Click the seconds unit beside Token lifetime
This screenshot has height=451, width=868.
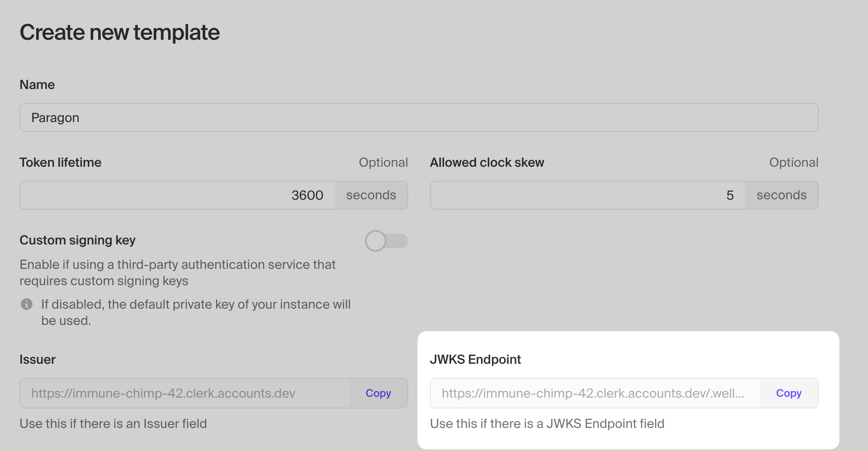click(371, 195)
